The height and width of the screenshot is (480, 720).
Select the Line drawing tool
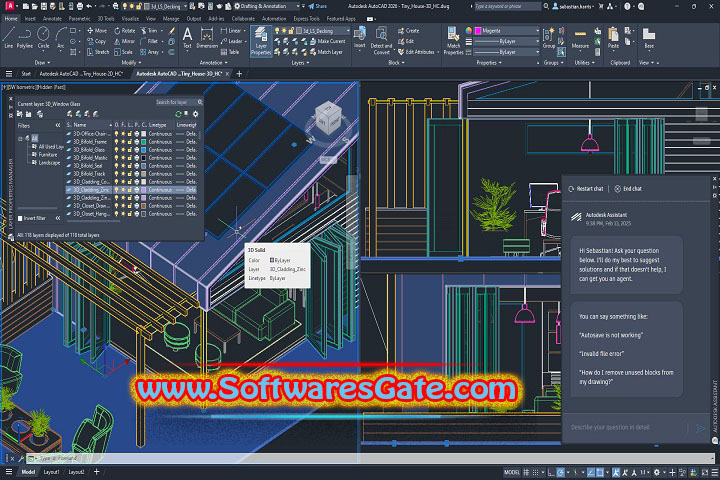pos(8,38)
